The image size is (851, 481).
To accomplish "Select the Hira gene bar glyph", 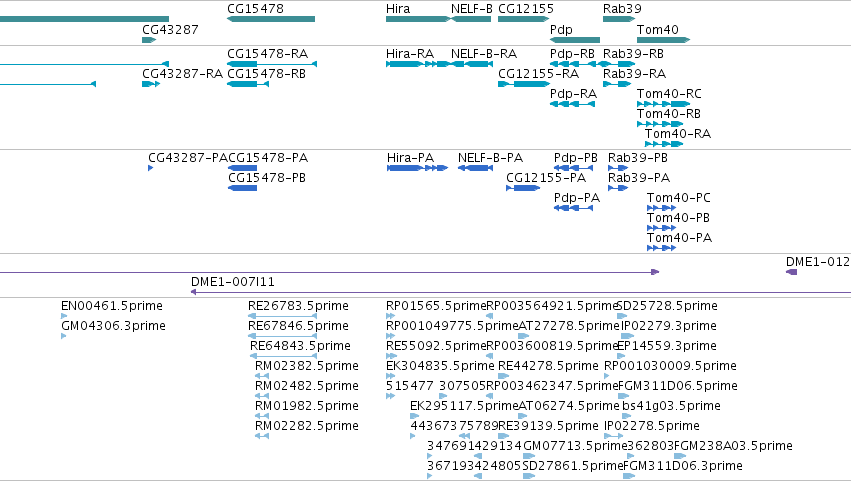I will point(418,19).
